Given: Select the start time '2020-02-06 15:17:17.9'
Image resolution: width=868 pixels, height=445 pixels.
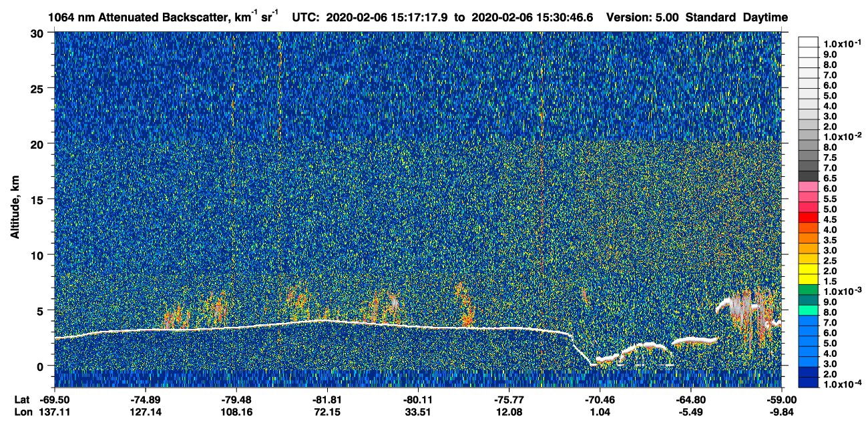Looking at the screenshot, I should coord(388,17).
